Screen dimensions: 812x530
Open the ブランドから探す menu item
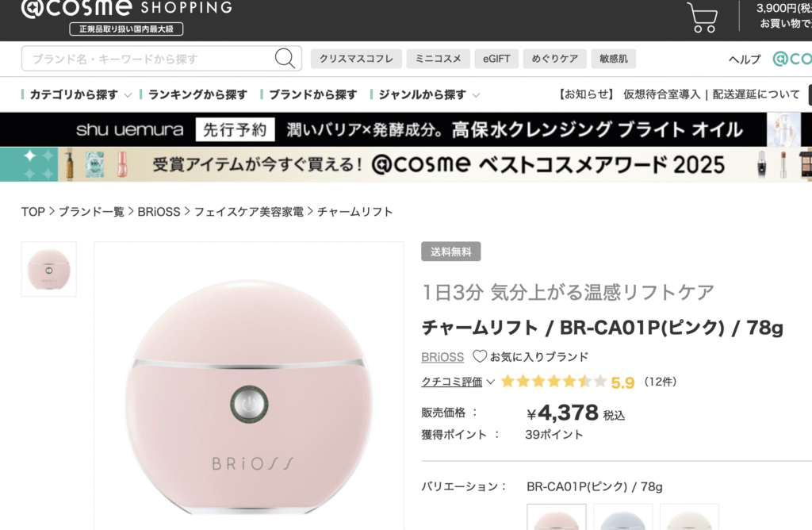312,94
